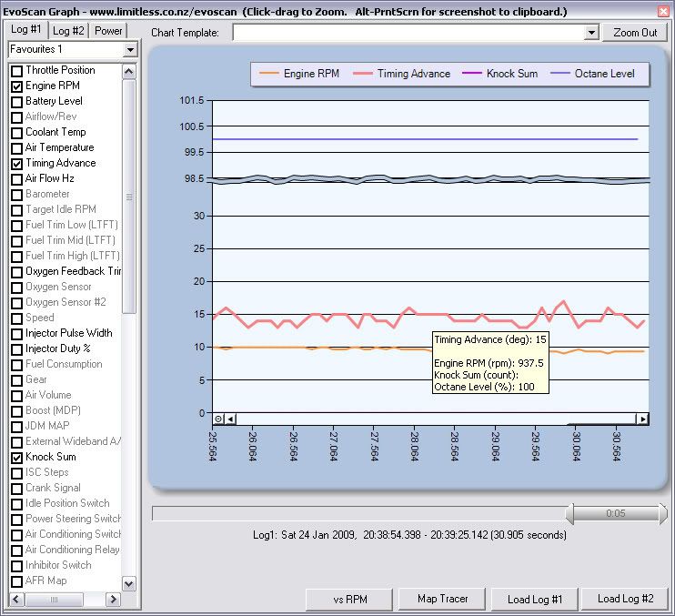Tick the ISC Steps checkbox

coord(16,473)
